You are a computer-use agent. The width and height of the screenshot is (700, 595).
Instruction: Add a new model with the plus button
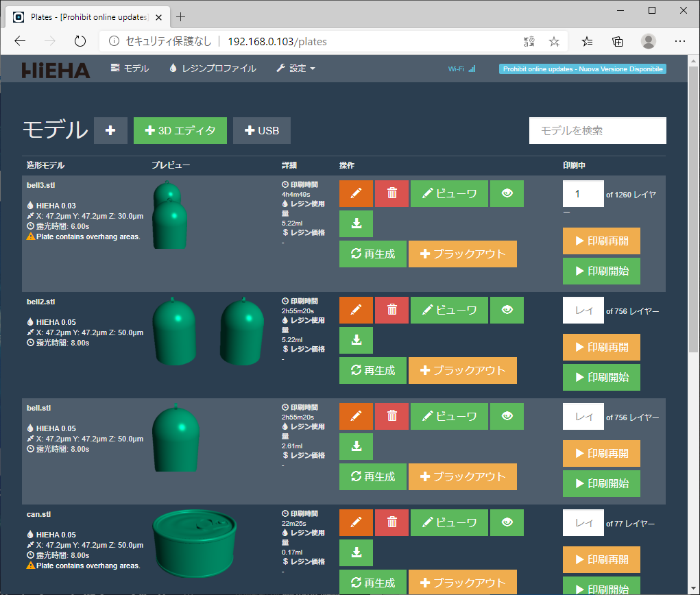point(110,130)
